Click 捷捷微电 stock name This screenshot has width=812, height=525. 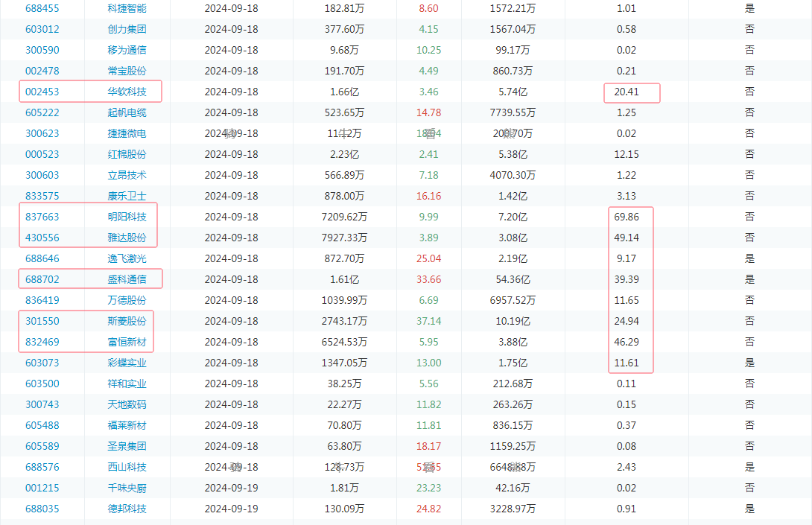[127, 133]
